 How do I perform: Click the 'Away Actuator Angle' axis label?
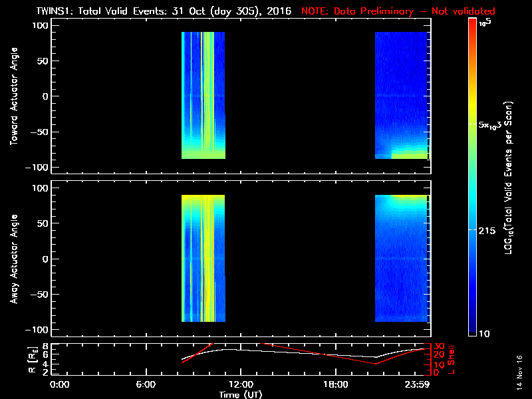13,259
